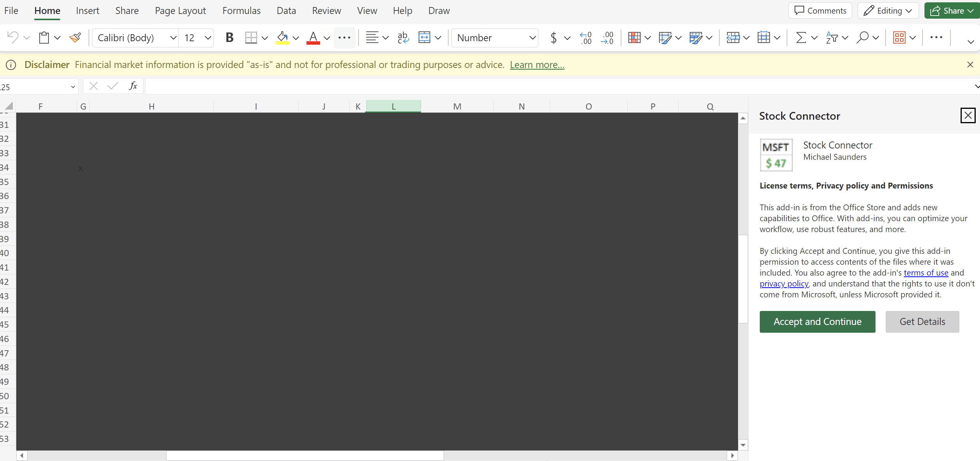Click the Format Painter brush icon
The width and height of the screenshot is (980, 461).
(75, 38)
